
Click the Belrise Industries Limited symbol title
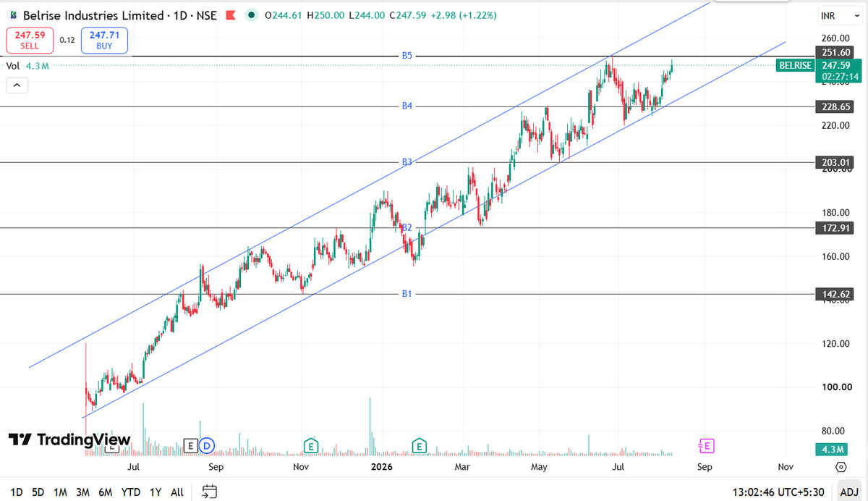95,14
